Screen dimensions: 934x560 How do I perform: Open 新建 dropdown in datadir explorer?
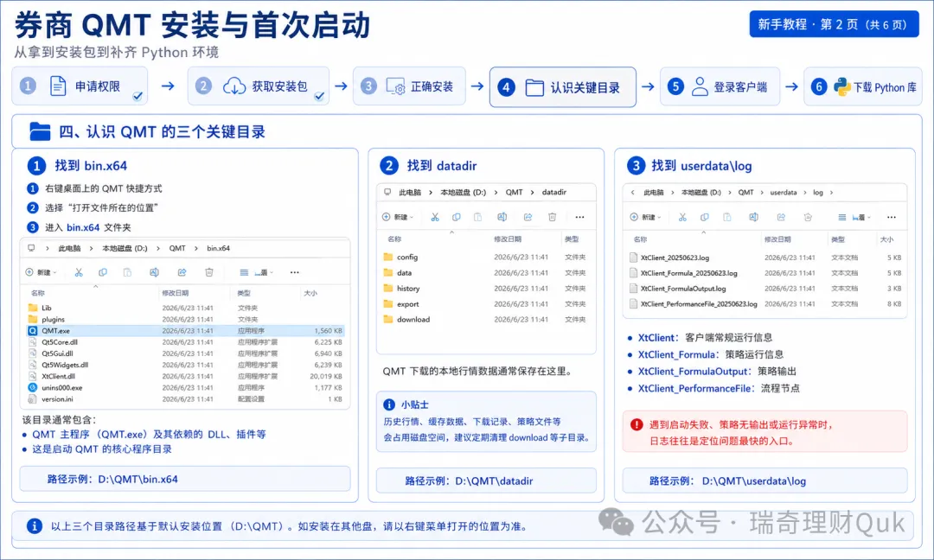coord(398,217)
